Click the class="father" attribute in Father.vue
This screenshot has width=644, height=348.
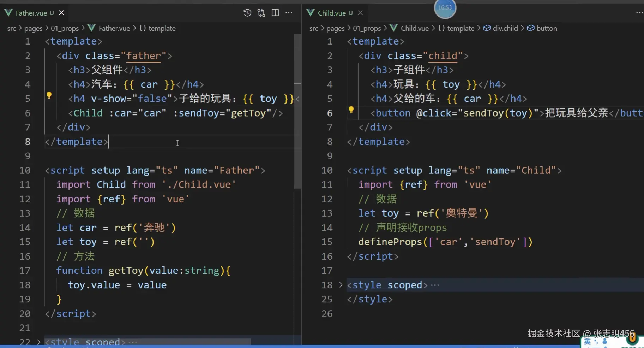coord(126,56)
